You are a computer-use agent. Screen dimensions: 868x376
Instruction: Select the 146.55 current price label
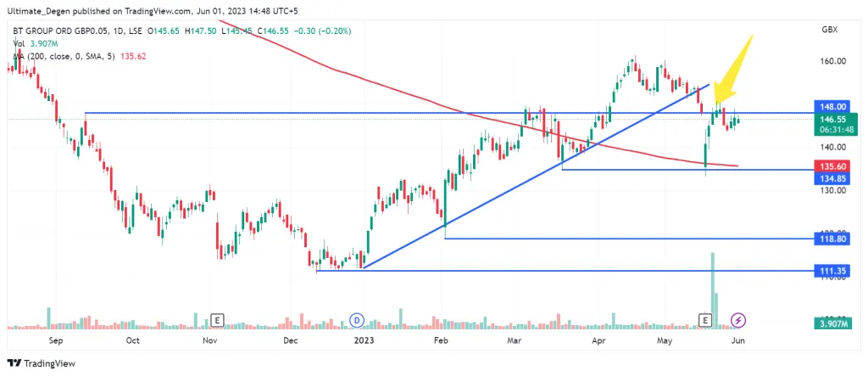coord(835,119)
